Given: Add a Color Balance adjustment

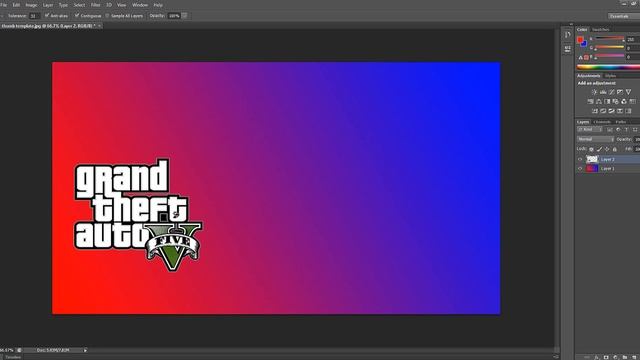Looking at the screenshot, I should (x=599, y=102).
